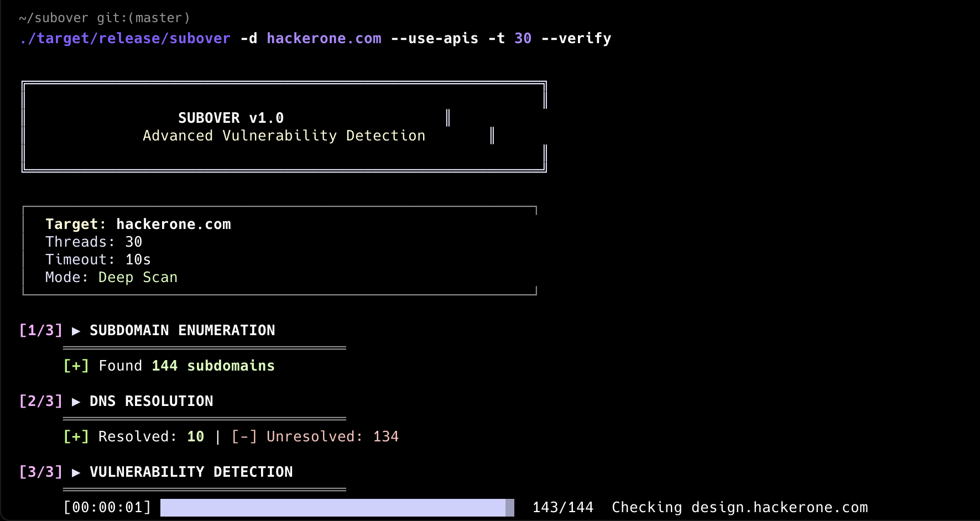The width and height of the screenshot is (980, 521).
Task: Click the Unresolved: 134 result
Action: tap(333, 436)
